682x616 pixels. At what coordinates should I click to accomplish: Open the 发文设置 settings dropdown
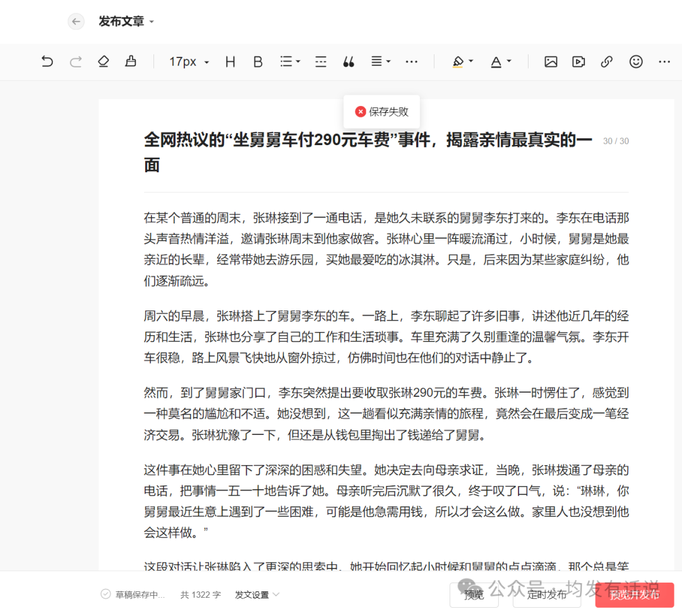point(256,594)
